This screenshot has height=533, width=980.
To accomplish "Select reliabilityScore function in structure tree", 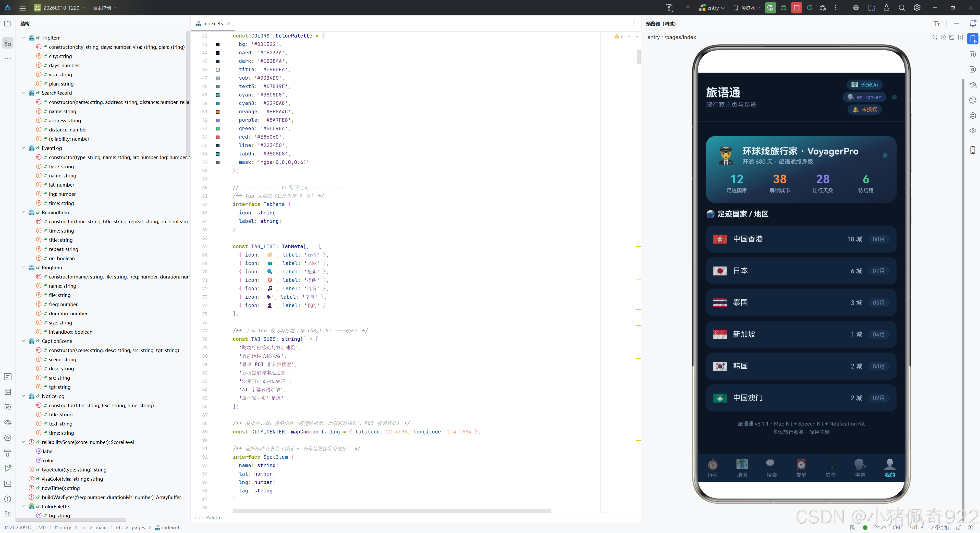I will tap(88, 442).
